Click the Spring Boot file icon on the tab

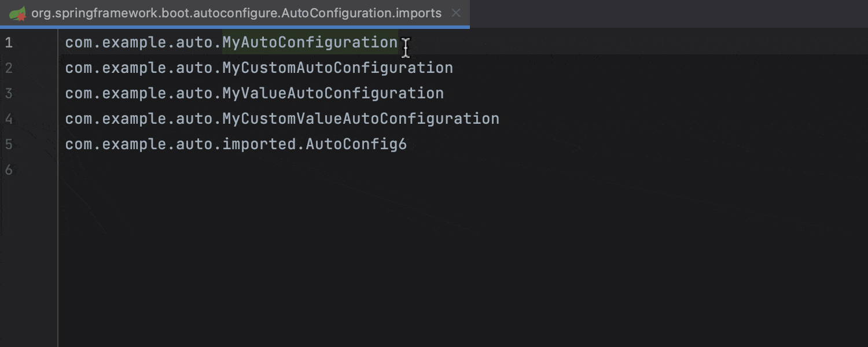(x=16, y=13)
